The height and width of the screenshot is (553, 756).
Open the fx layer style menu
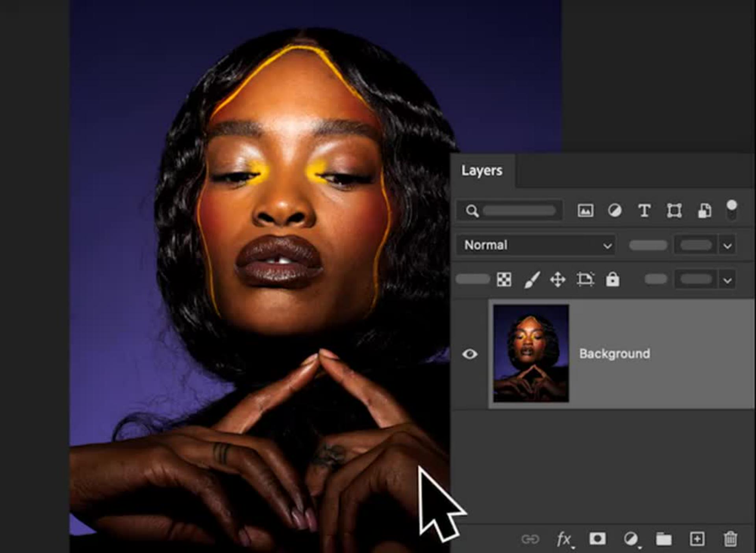click(x=564, y=539)
